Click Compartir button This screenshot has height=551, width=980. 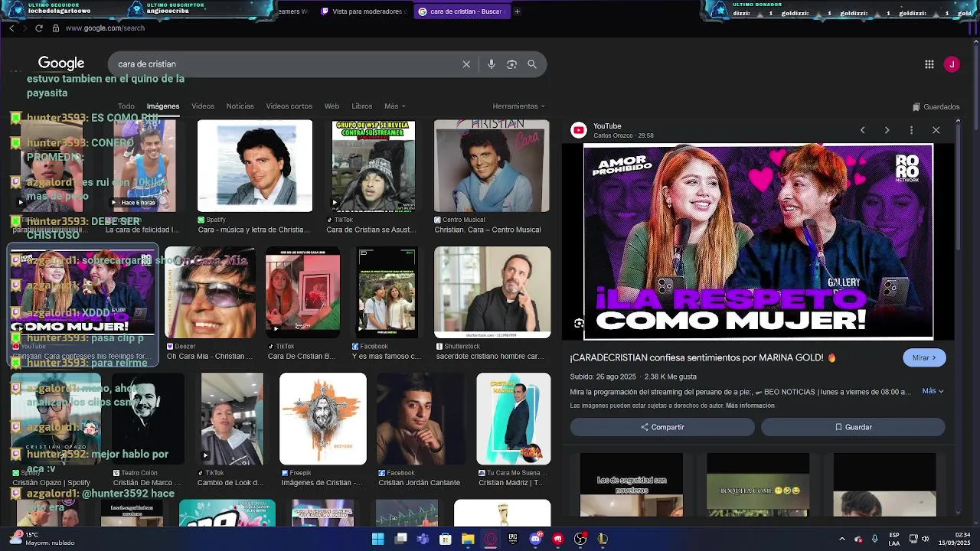point(662,427)
